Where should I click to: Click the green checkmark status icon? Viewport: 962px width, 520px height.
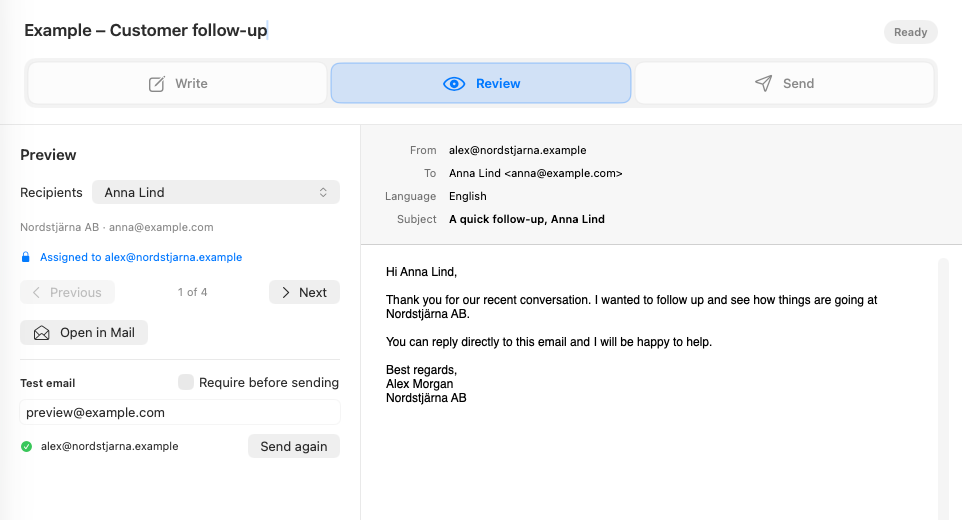[x=26, y=446]
